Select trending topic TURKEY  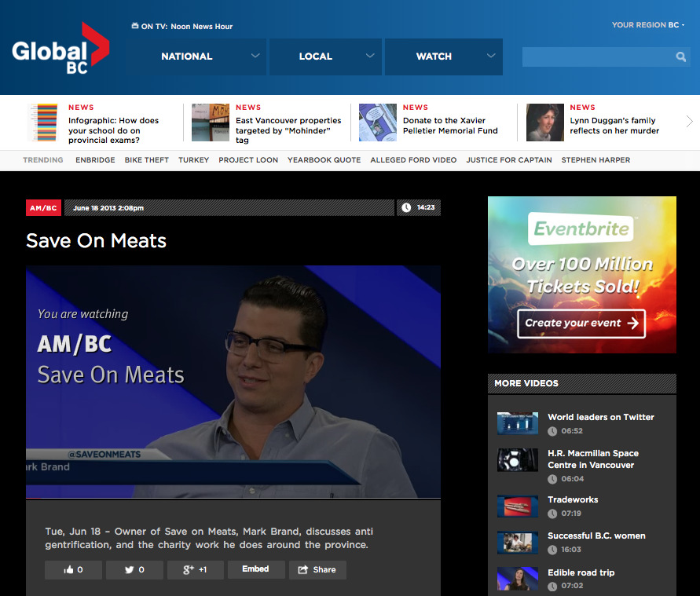pos(193,159)
